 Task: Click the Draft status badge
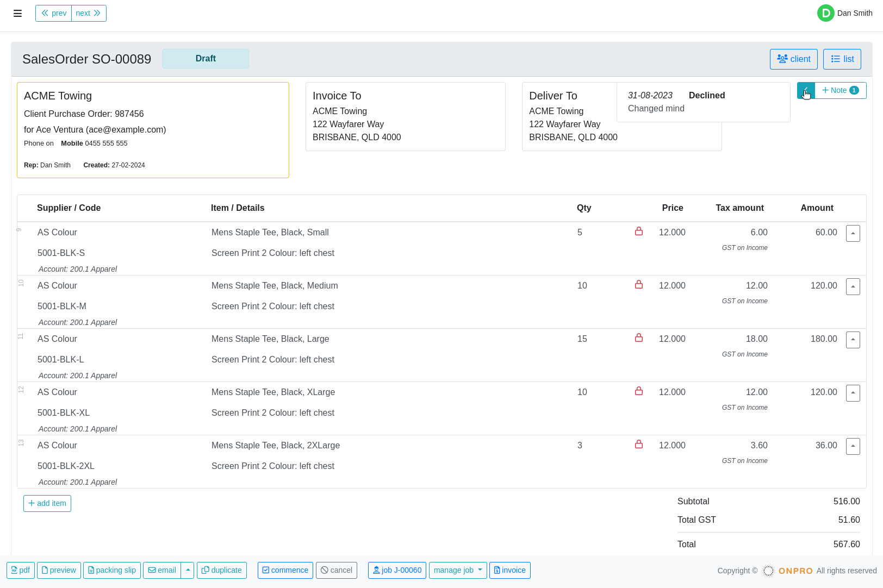206,59
